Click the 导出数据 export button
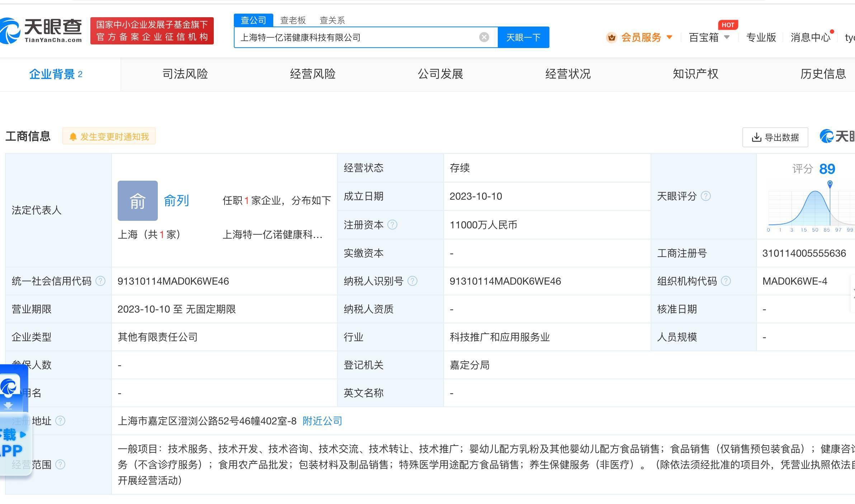The height and width of the screenshot is (504, 855). pos(775,137)
